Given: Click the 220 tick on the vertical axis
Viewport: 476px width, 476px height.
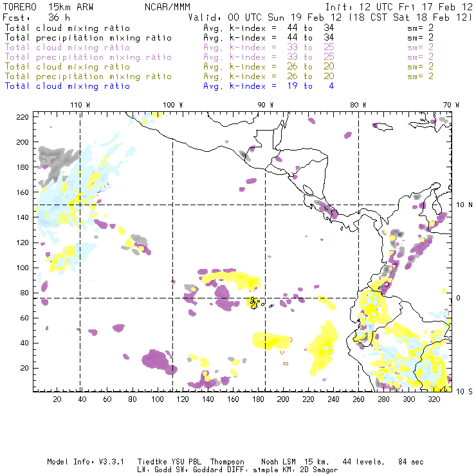Looking at the screenshot, I should pos(23,116).
